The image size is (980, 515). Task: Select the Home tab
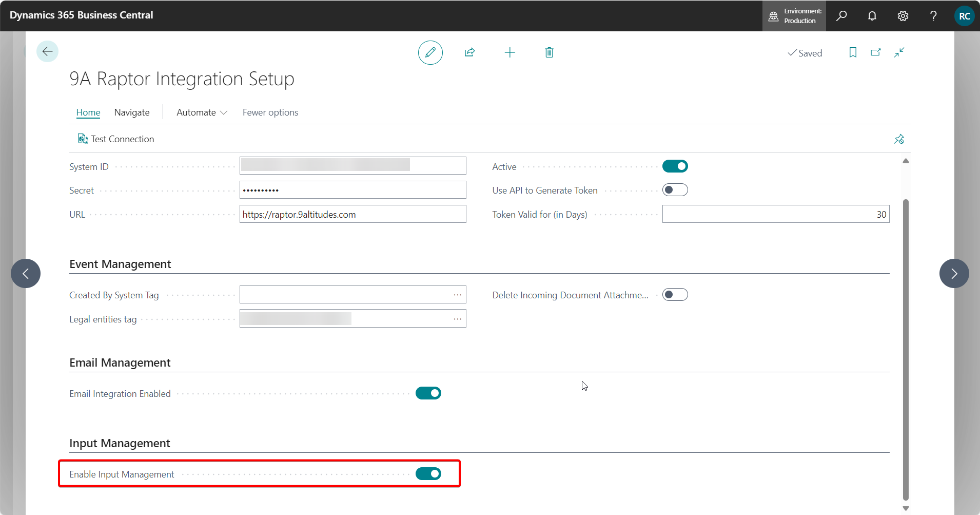(x=88, y=112)
